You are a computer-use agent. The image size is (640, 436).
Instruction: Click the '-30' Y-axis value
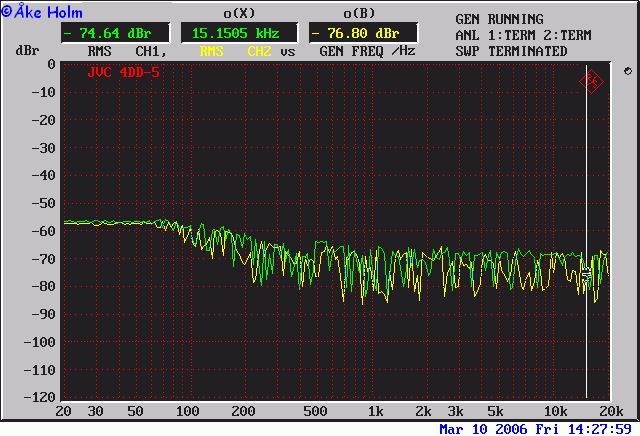[44, 147]
